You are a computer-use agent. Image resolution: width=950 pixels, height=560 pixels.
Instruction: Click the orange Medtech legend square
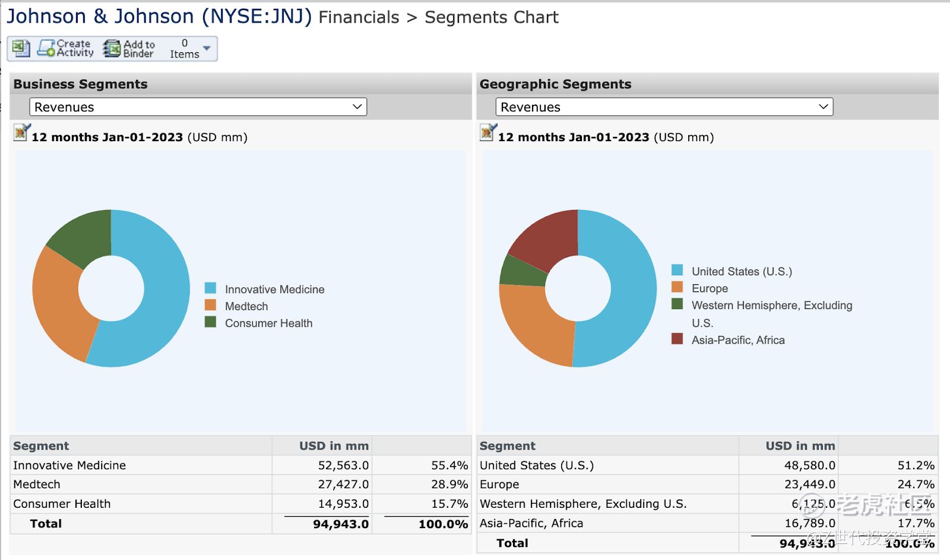coord(210,306)
